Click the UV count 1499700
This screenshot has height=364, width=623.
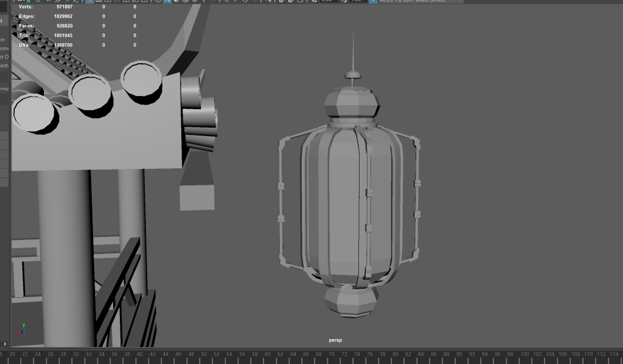(x=63, y=45)
